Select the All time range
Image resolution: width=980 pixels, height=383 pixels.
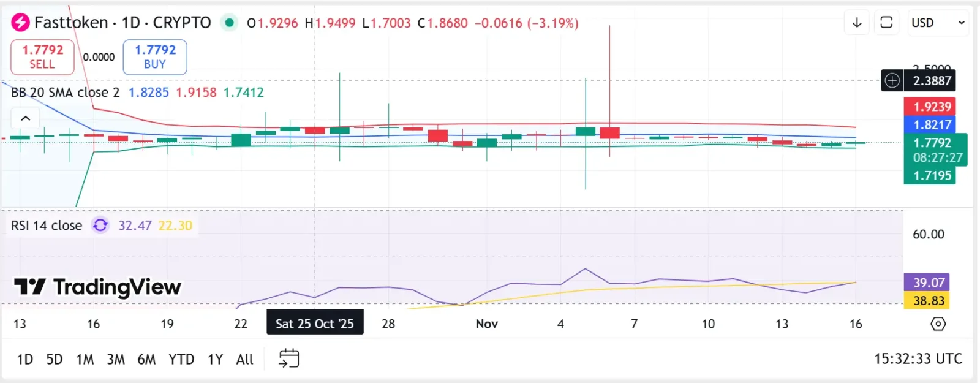point(244,359)
